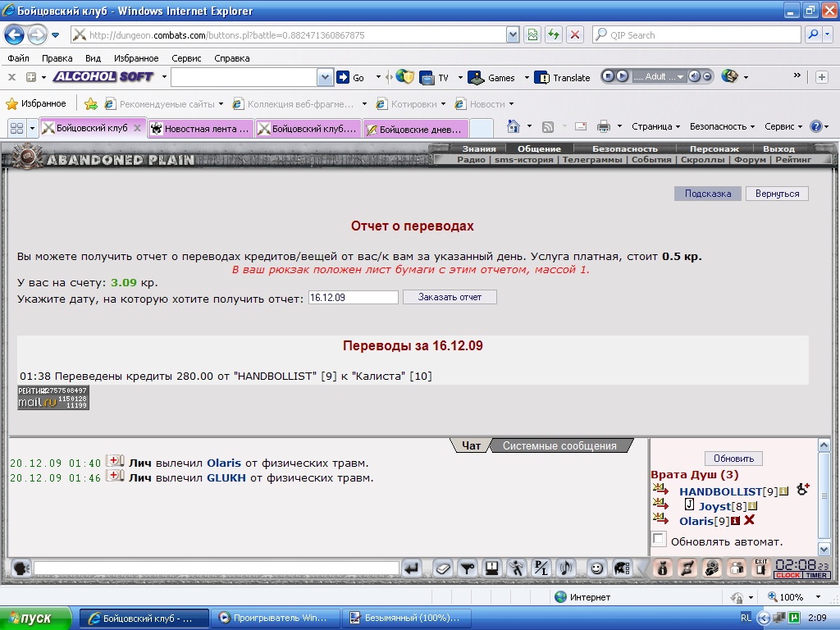Click the 'пуск' Start button

point(35,619)
